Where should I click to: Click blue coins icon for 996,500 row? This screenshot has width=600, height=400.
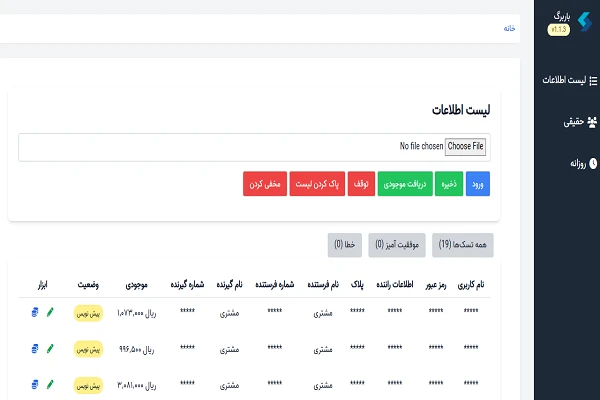(x=36, y=349)
